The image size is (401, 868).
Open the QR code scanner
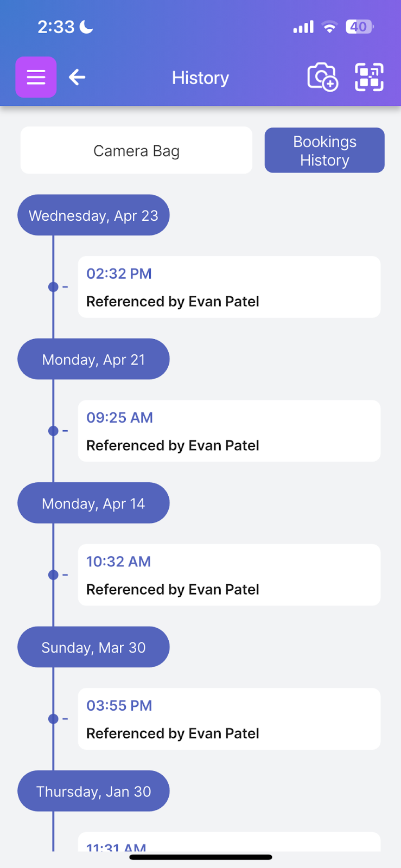(369, 78)
